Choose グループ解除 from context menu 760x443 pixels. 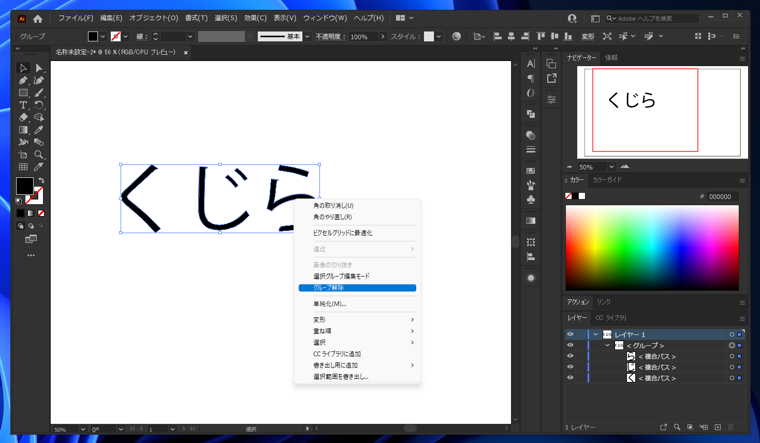(x=357, y=288)
